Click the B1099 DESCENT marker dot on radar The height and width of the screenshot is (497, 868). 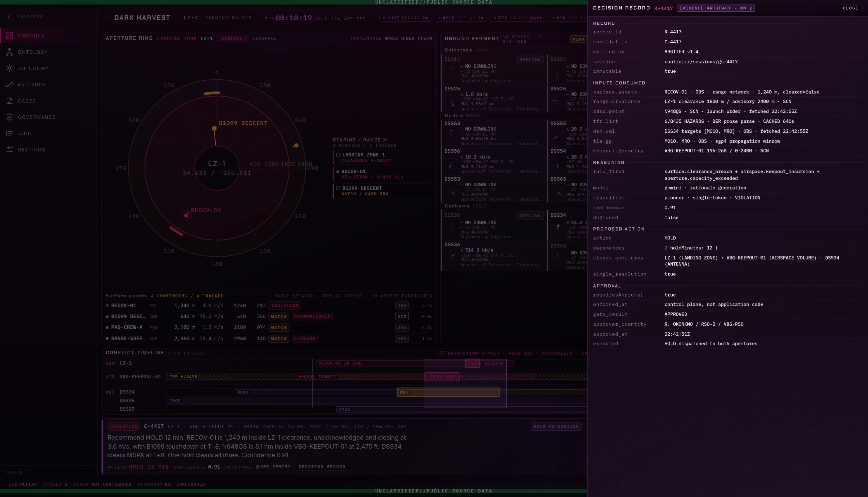[214, 129]
